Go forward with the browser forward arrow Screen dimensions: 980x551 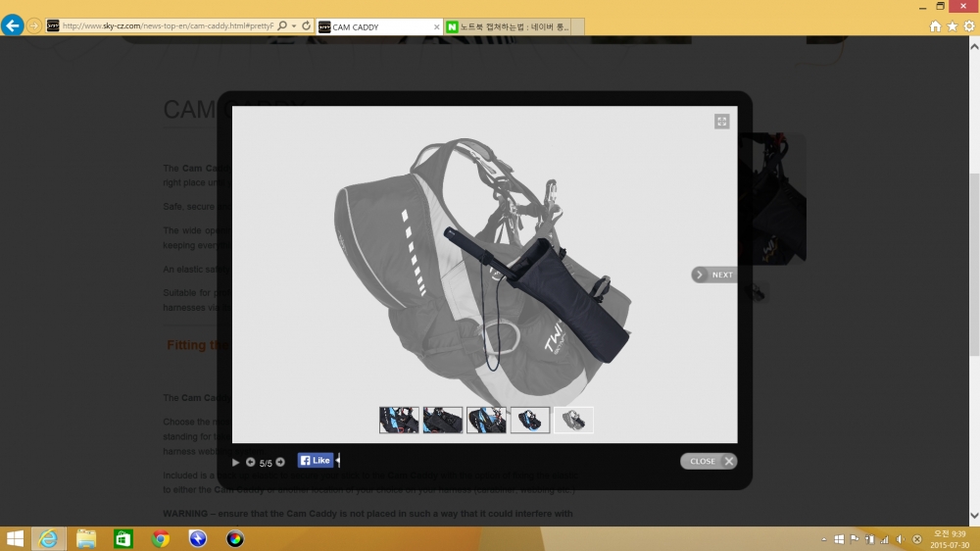pos(33,25)
